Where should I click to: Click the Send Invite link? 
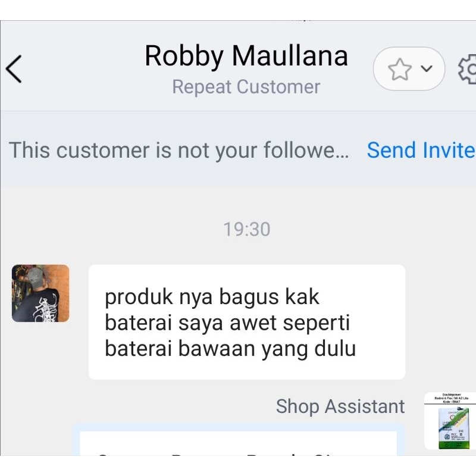(420, 151)
